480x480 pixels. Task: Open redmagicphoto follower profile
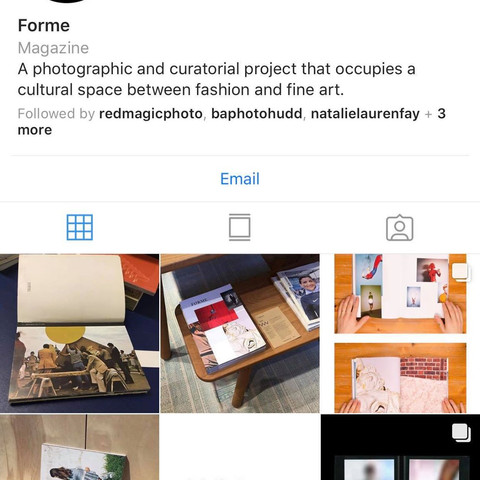click(151, 114)
